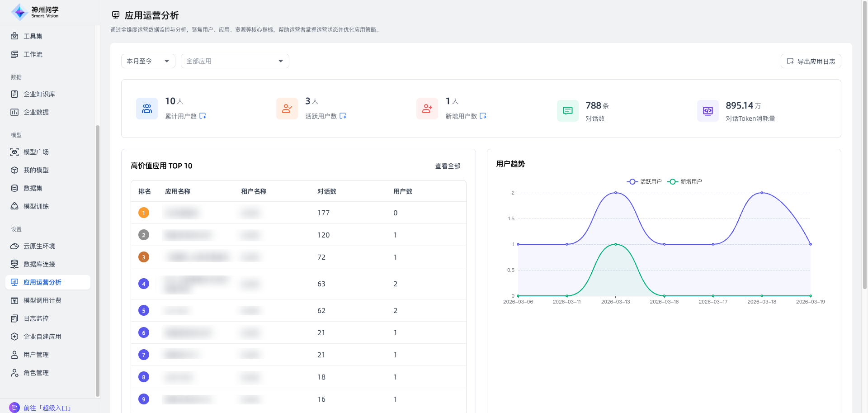868x413 pixels.
Task: Expand the 全部应用 application filter dropdown
Action: tap(235, 61)
